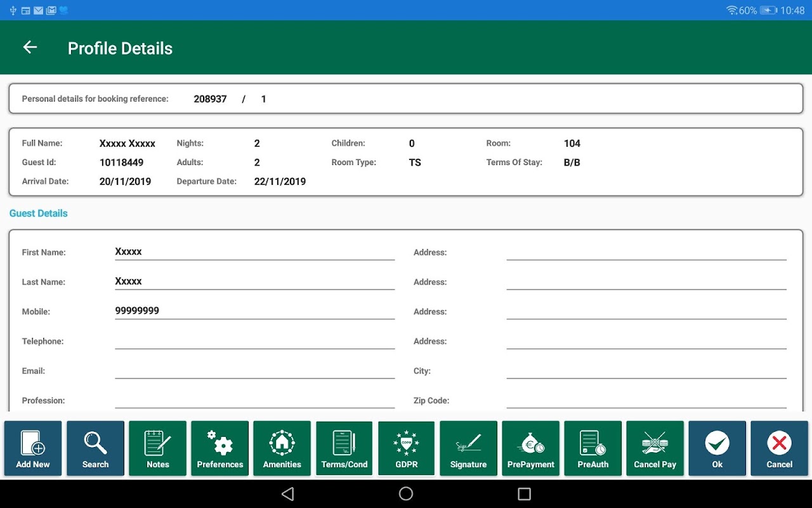Tap the Zip Code field
This screenshot has width=812, height=508.
tap(646, 400)
